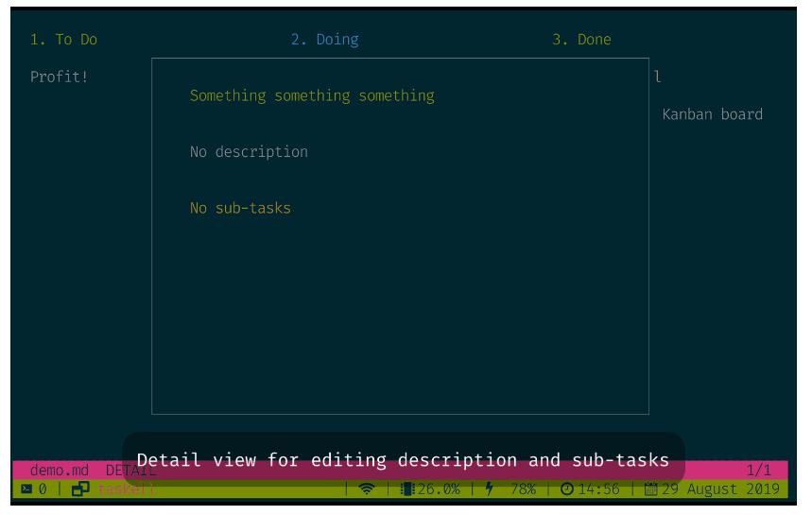The width and height of the screenshot is (812, 515).
Task: Click the Wi-Fi status icon
Action: tap(367, 489)
